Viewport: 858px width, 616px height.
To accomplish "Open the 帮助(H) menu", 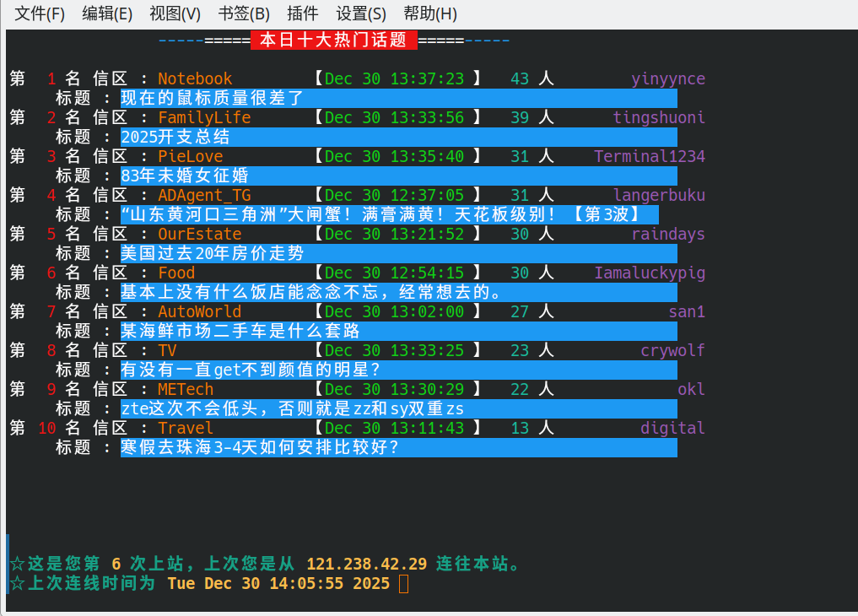I will point(430,14).
